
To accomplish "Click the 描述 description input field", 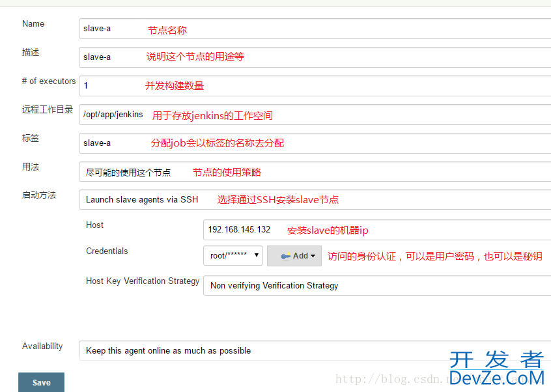I will coord(315,57).
